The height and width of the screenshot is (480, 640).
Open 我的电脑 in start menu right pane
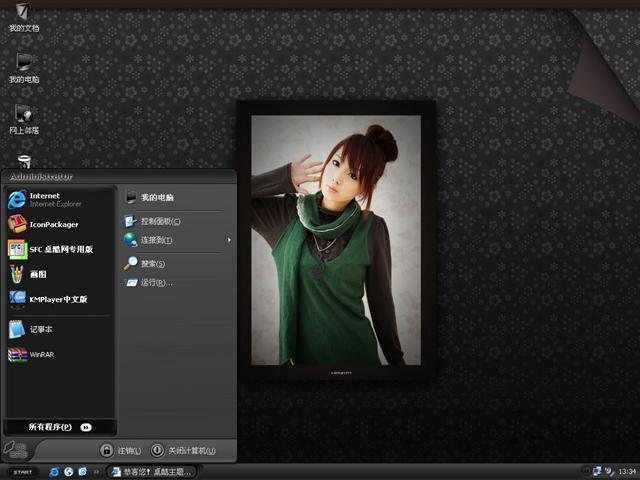(x=156, y=198)
